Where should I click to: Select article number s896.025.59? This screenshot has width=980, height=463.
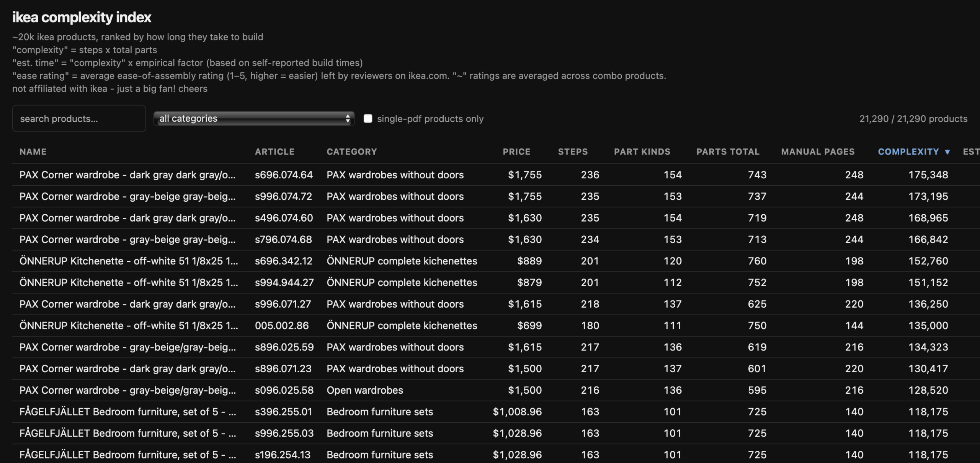point(284,347)
